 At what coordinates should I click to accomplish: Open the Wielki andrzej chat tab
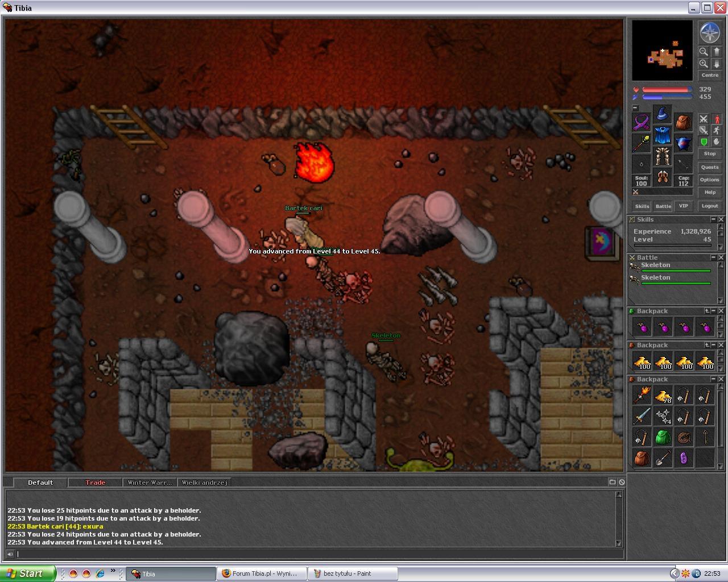tap(204, 483)
